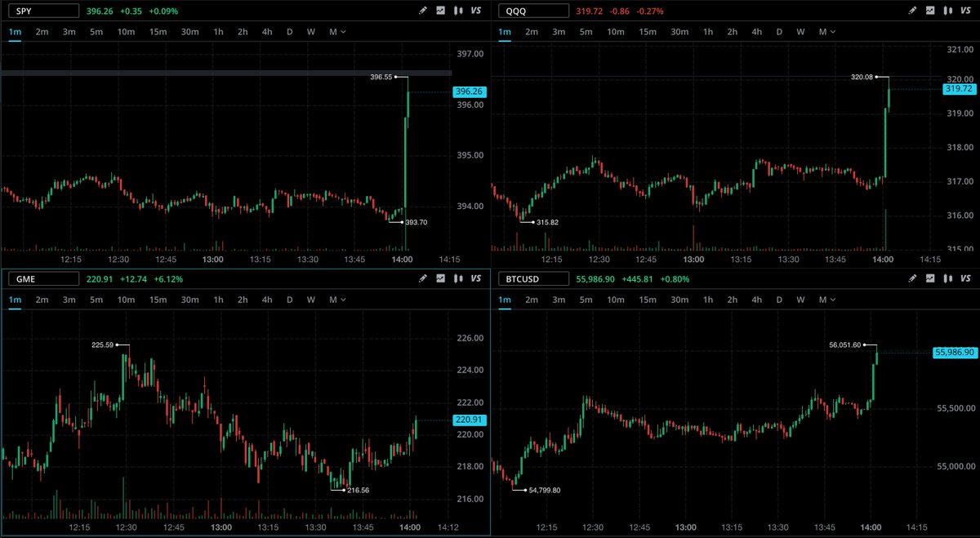Set GME chart to W weekly timeframe
This screenshot has height=538, width=980.
tap(311, 300)
